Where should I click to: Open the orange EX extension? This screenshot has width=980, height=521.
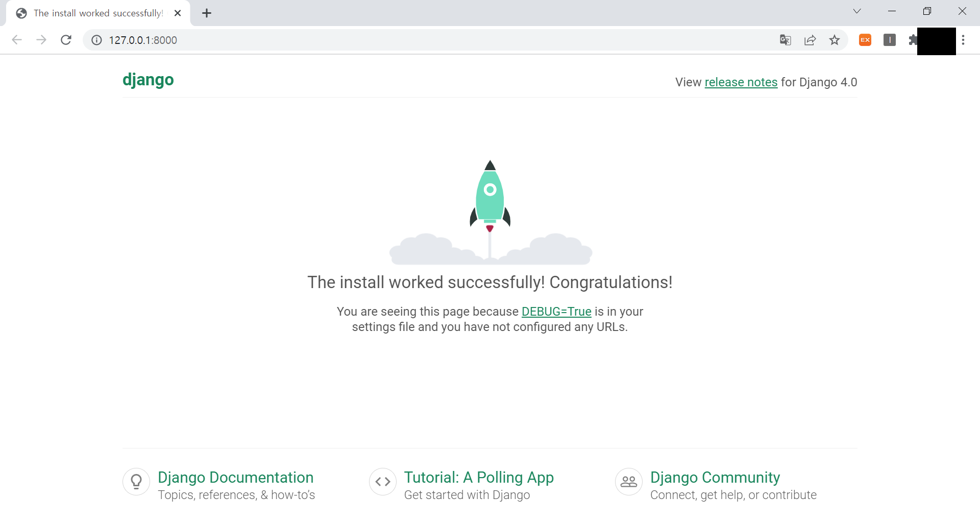click(865, 40)
